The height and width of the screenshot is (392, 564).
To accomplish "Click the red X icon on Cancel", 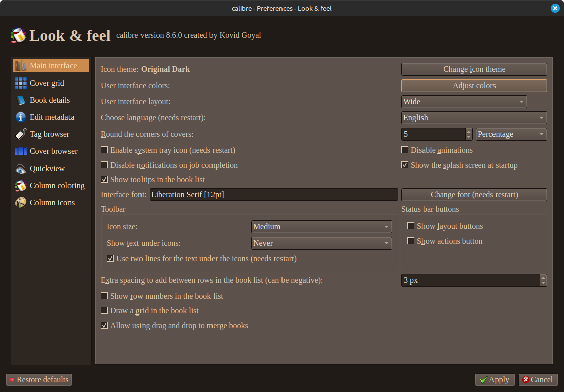I will [526, 380].
